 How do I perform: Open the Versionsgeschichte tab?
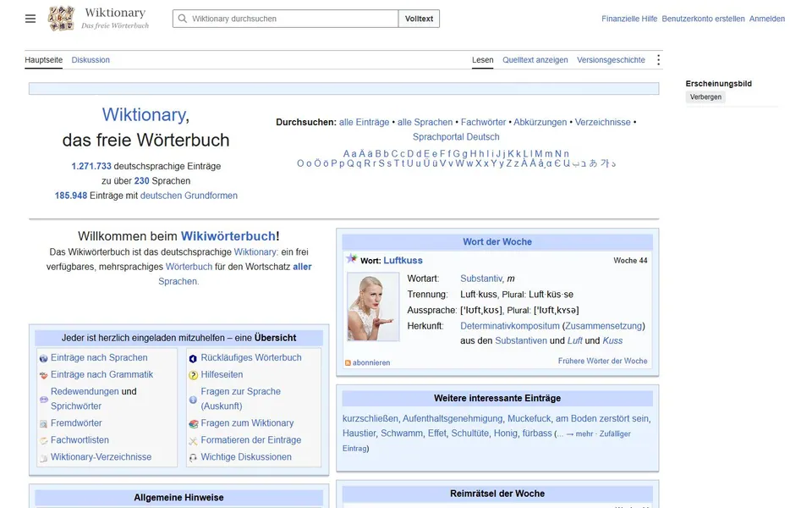611,60
